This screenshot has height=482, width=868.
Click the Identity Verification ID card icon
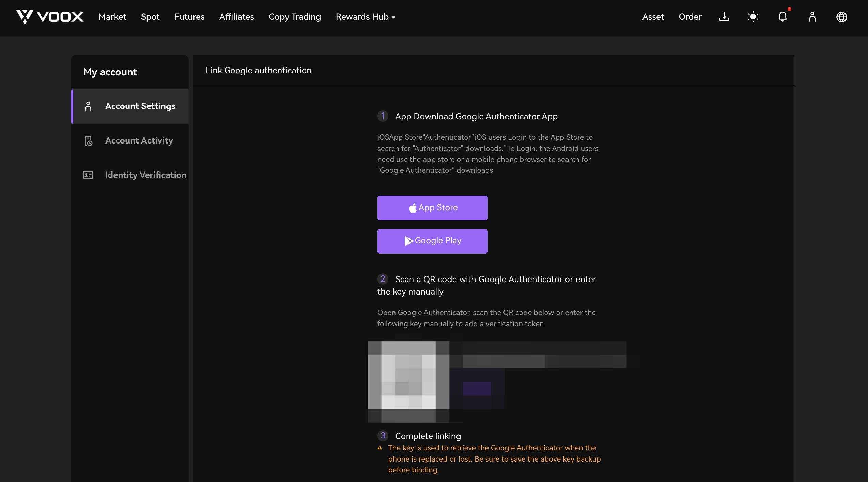[x=88, y=175]
